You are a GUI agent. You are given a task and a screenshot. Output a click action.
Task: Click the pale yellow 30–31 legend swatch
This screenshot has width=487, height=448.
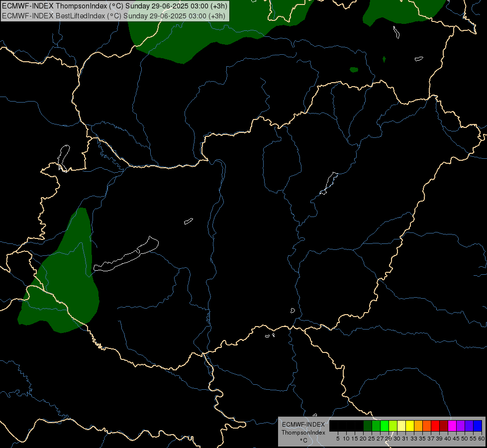(401, 426)
